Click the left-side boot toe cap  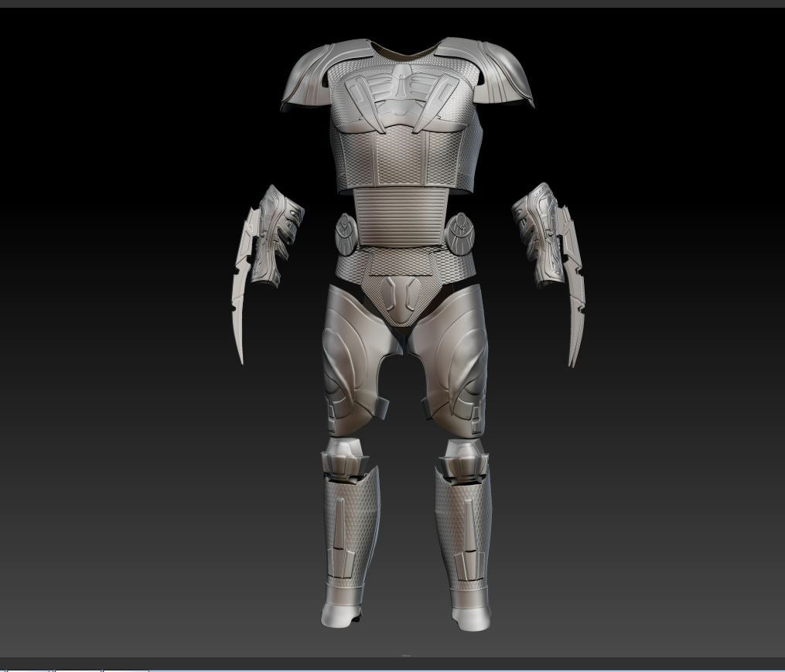point(339,616)
